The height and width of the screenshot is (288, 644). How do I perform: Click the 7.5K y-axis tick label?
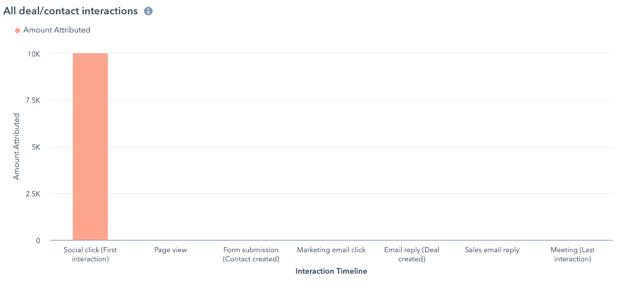click(32, 101)
